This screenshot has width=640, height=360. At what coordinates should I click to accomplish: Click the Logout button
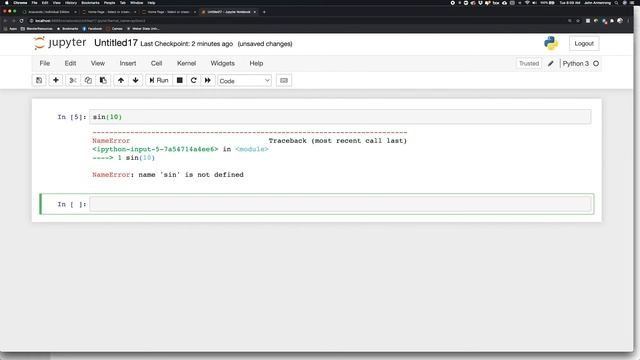[x=584, y=43]
